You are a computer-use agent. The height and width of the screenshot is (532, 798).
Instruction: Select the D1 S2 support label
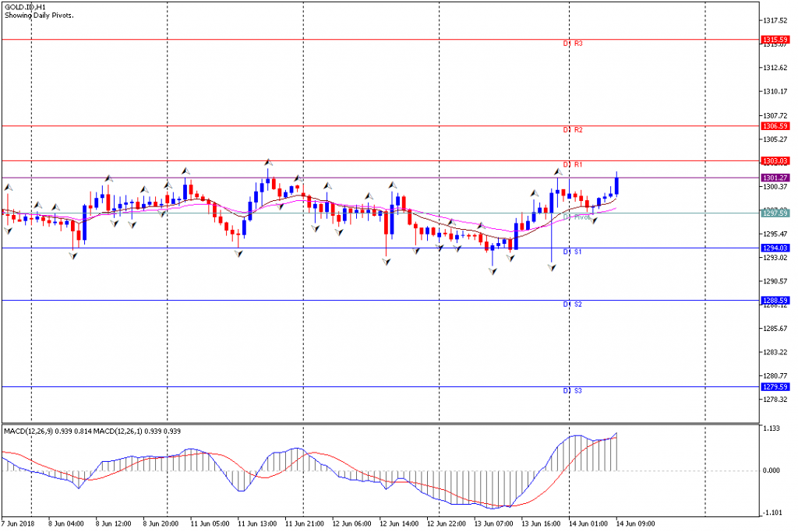tap(573, 305)
